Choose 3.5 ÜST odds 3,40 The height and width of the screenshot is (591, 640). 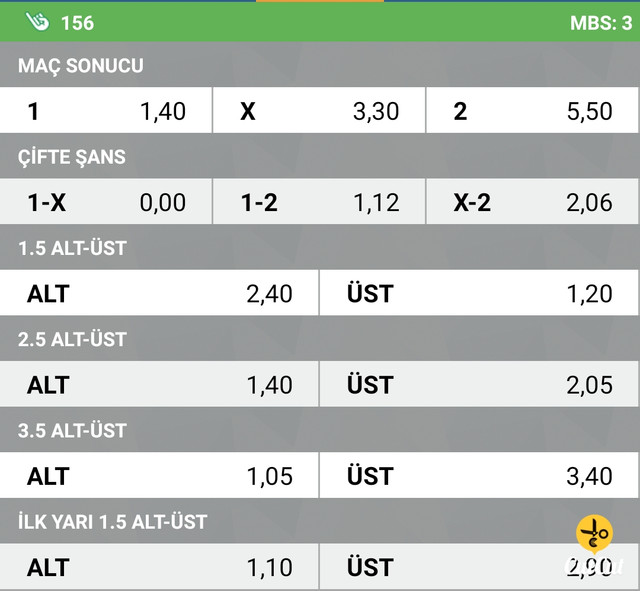pyautogui.click(x=479, y=475)
